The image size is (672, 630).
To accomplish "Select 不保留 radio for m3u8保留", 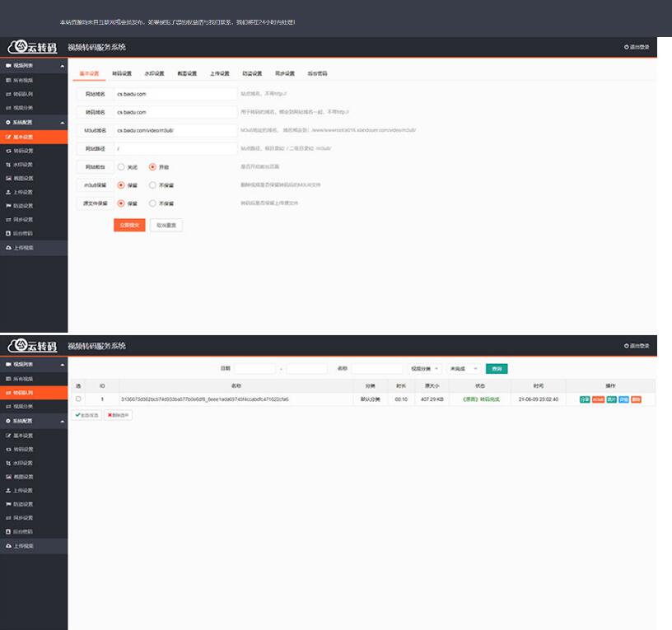I will (x=152, y=184).
